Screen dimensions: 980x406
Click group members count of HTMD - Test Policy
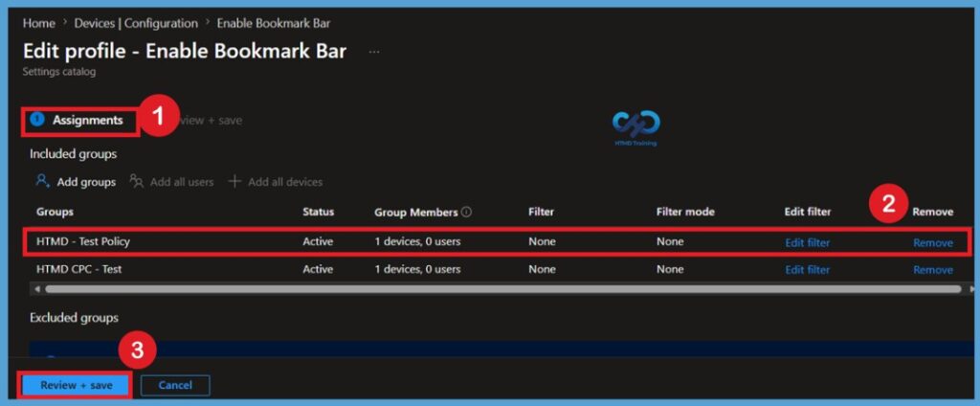click(417, 241)
